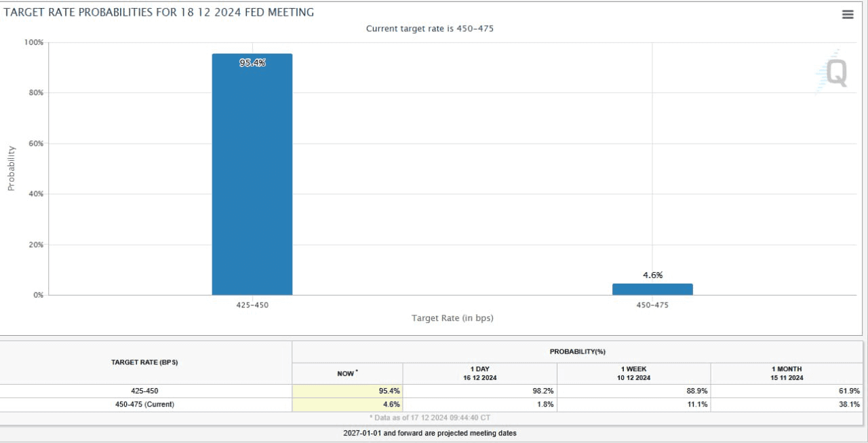The width and height of the screenshot is (868, 443).
Task: Click the highlighted 4.6% cell in the table
Action: (x=347, y=404)
